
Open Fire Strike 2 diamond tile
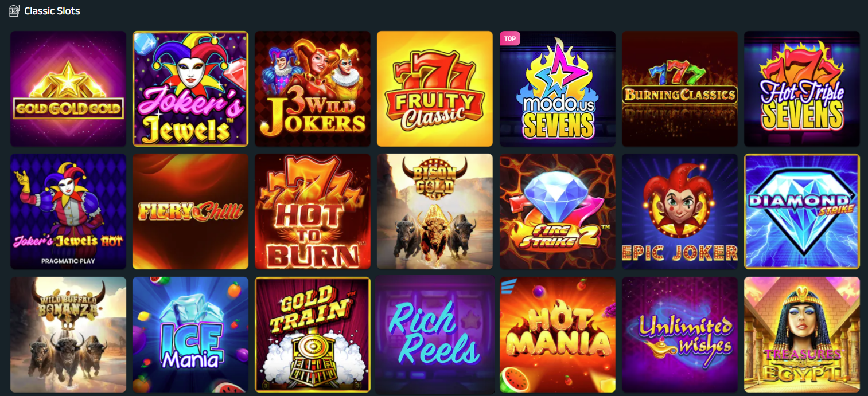(x=558, y=211)
